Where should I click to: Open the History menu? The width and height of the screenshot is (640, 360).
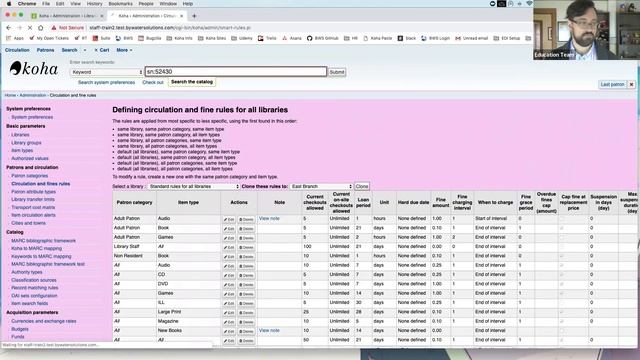[95, 4]
